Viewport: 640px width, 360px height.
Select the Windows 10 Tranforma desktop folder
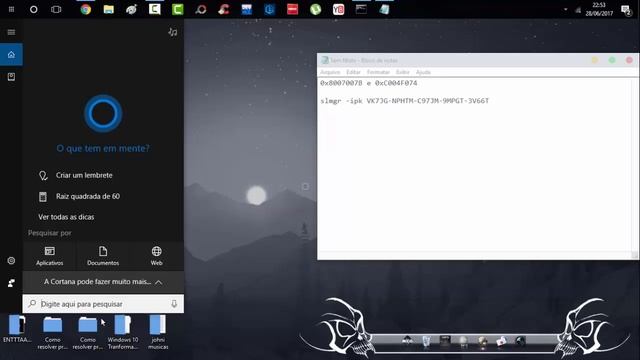pos(123,332)
